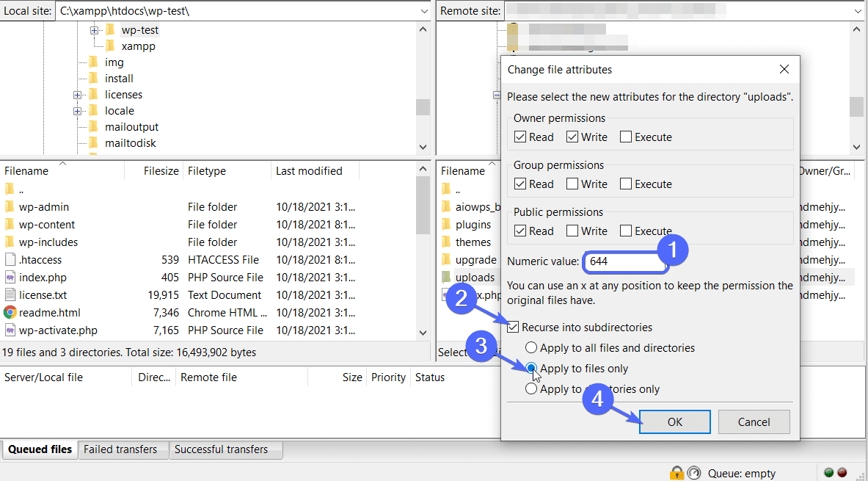The height and width of the screenshot is (481, 868).
Task: Expand the wp-test tree node
Action: pyautogui.click(x=94, y=30)
